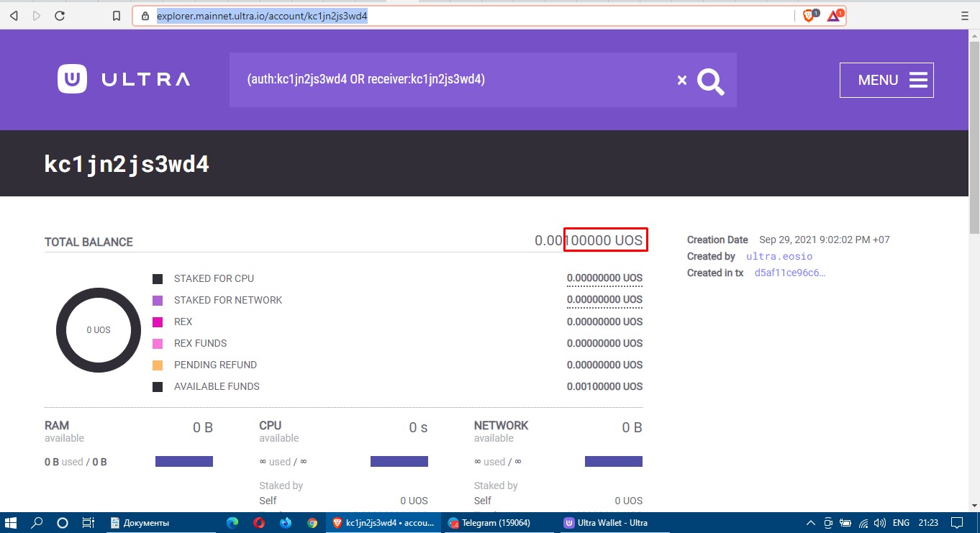The height and width of the screenshot is (533, 980).
Task: Open network Wi-Fi tray icon
Action: point(863,522)
